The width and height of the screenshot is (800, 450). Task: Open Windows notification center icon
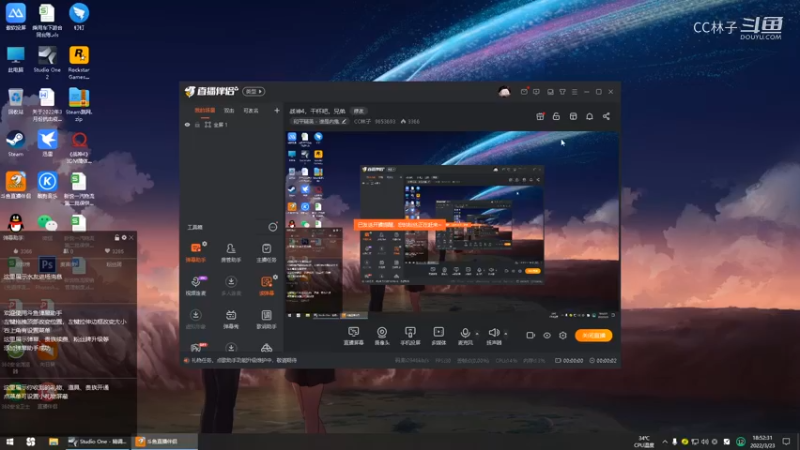tap(786, 442)
